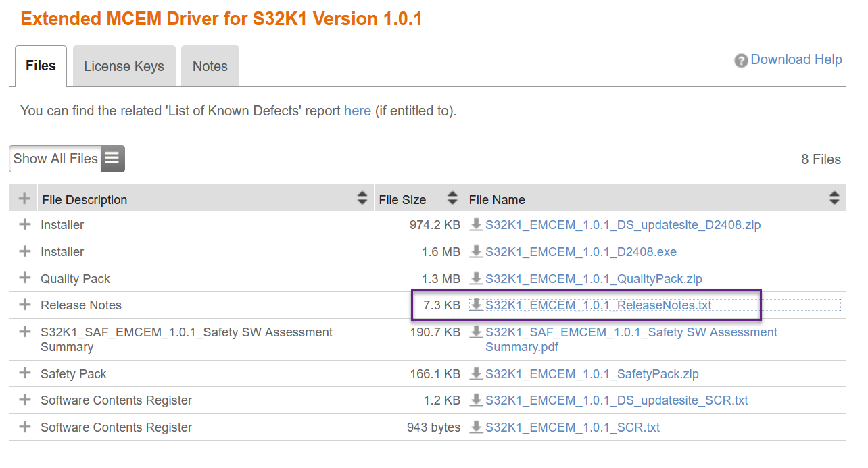Image resolution: width=868 pixels, height=468 pixels.
Task: Select the '166.1 KB' file size cell
Action: pos(435,374)
